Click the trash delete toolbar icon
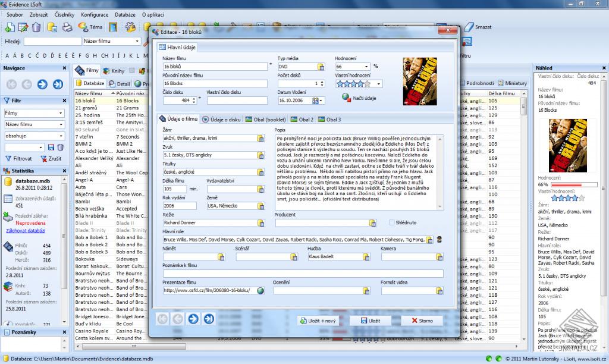The image size is (609, 364). click(36, 27)
